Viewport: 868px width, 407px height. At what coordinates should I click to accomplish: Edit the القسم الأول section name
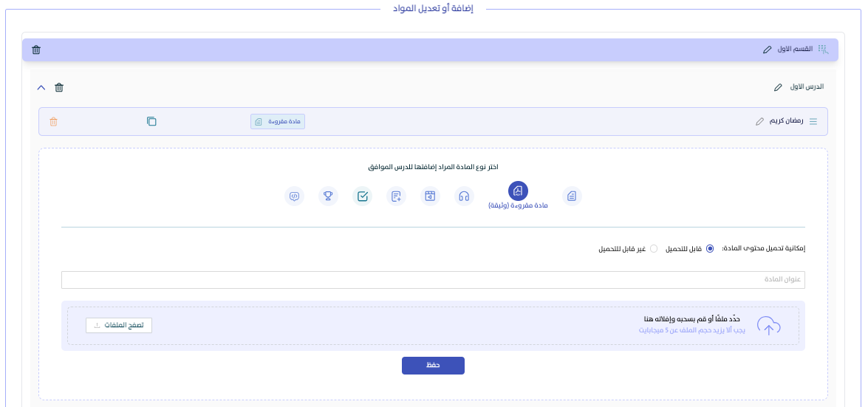pyautogui.click(x=767, y=49)
